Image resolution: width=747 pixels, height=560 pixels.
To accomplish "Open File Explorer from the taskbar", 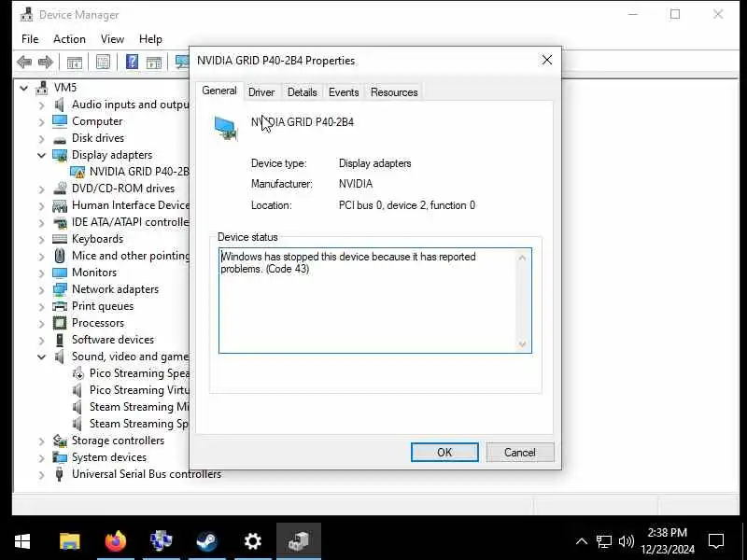I will coord(69,541).
